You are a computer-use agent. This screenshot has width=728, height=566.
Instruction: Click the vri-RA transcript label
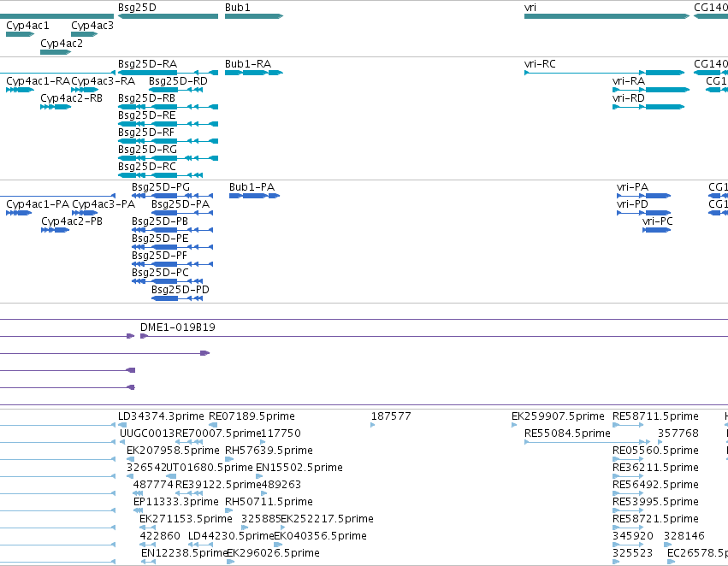(x=629, y=80)
